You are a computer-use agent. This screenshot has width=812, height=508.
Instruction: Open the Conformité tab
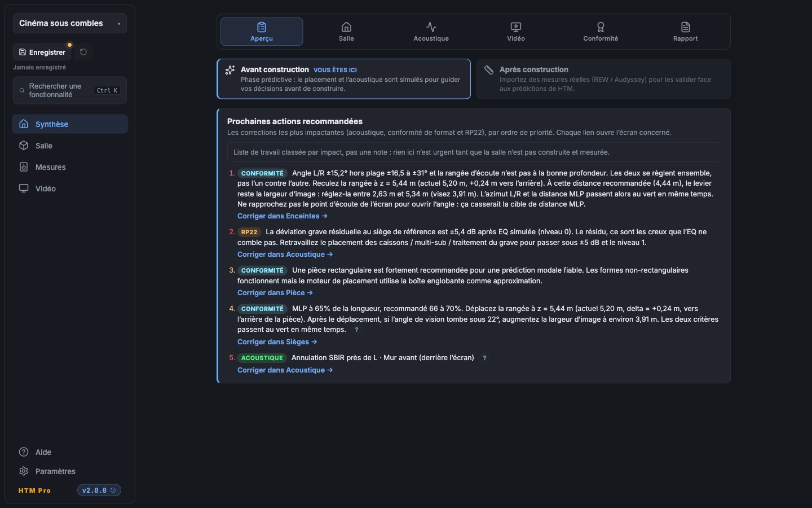click(x=601, y=32)
